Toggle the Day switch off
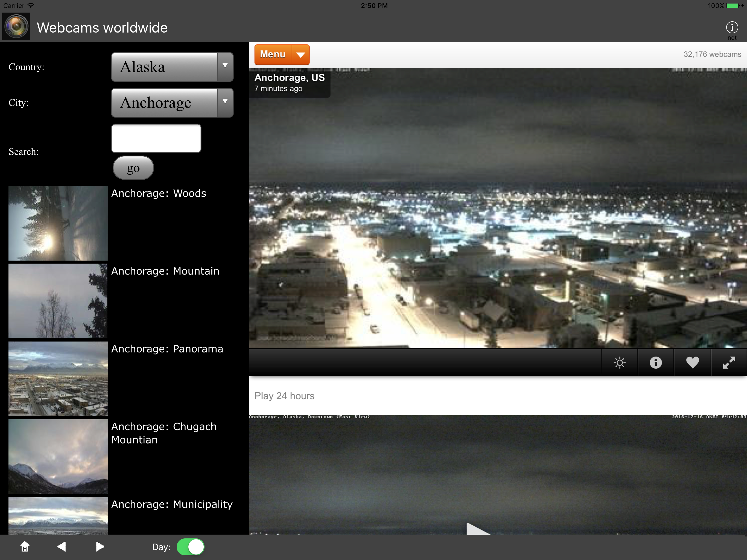Image resolution: width=747 pixels, height=560 pixels. tap(191, 547)
